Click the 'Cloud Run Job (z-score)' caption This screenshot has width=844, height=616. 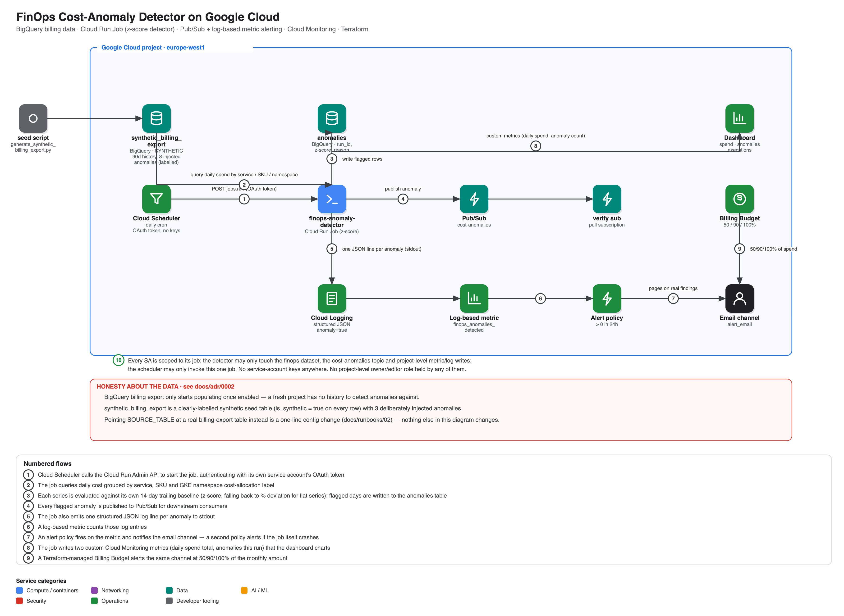coord(332,231)
